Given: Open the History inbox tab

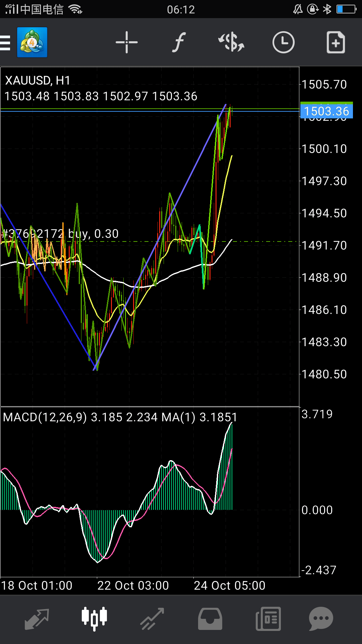Looking at the screenshot, I should 210,619.
